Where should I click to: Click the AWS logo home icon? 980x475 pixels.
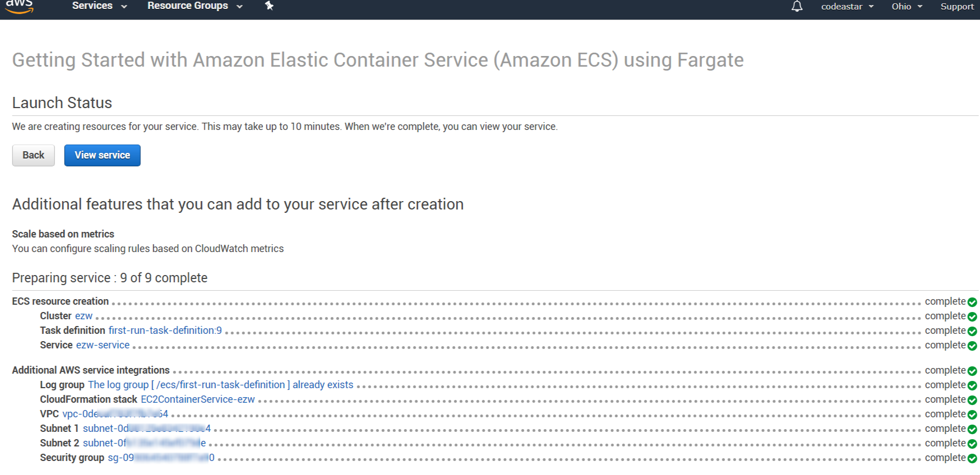20,6
